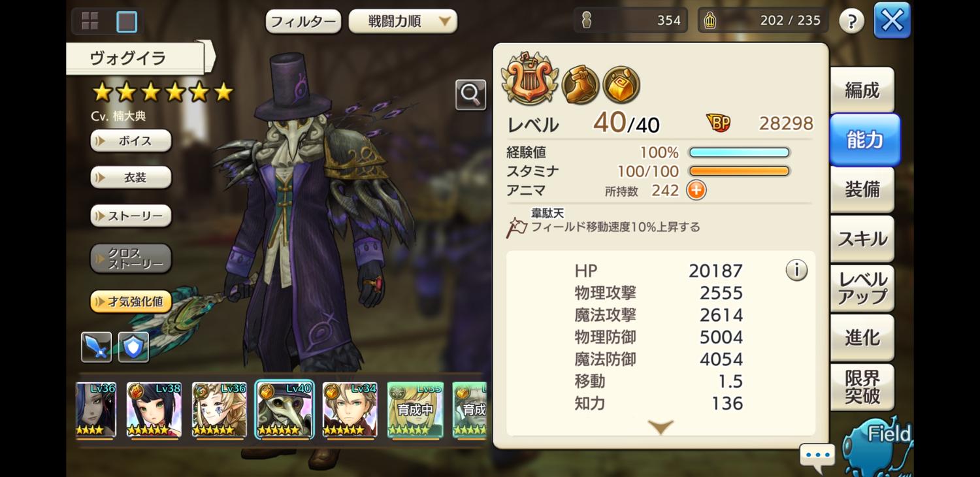Image resolution: width=980 pixels, height=477 pixels.
Task: Tap the orange stamina progress bar
Action: tap(740, 171)
